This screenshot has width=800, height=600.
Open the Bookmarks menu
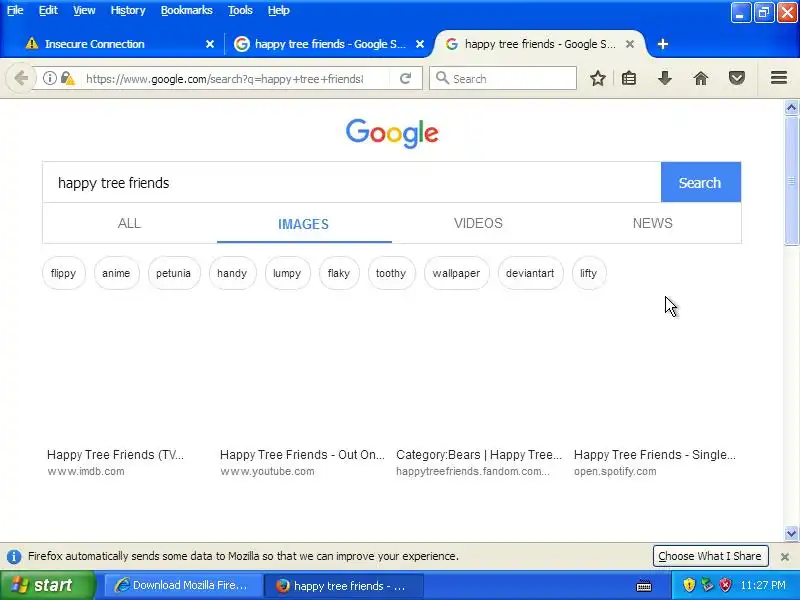pyautogui.click(x=186, y=10)
